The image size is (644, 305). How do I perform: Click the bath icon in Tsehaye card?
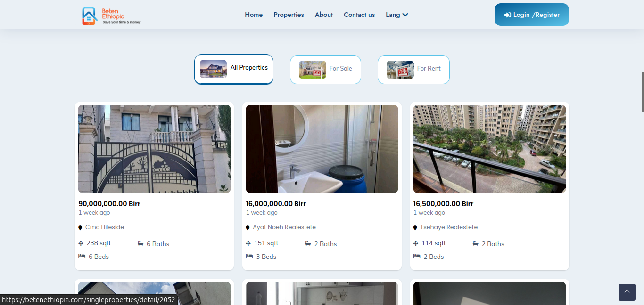pos(476,243)
